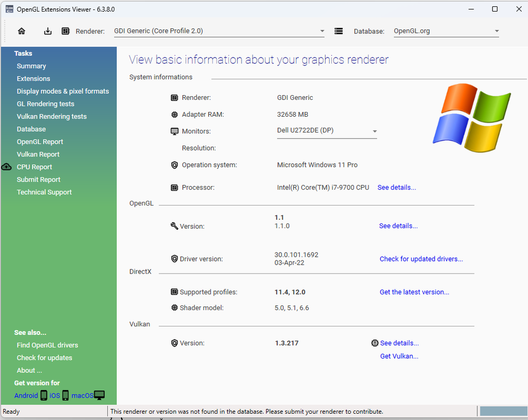Viewport: 528px width, 420px height.
Task: Click Vulkan See details link
Action: click(x=400, y=343)
